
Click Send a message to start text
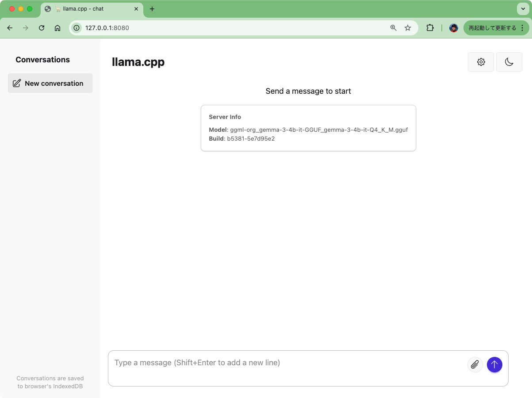coord(308,91)
